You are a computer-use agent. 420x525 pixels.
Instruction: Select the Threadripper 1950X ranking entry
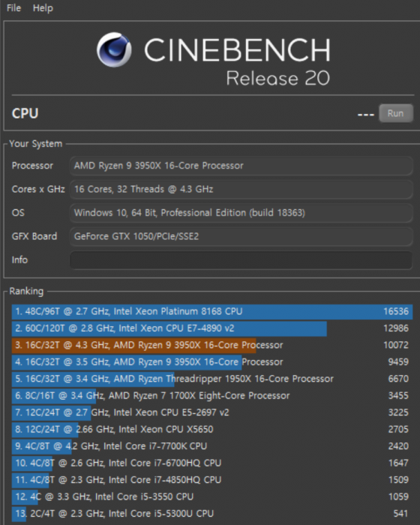pos(212,379)
